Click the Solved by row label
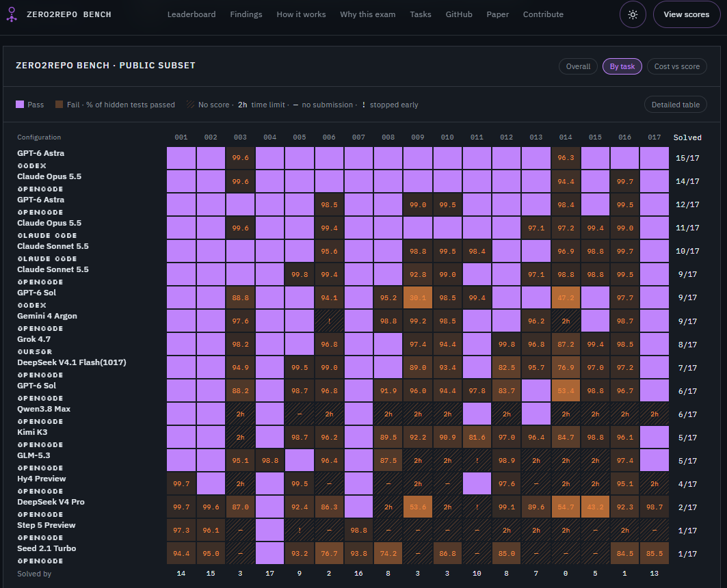 pyautogui.click(x=34, y=574)
